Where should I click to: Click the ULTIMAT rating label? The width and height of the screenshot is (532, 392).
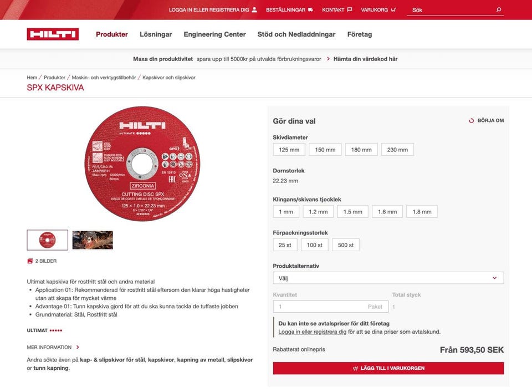tap(37, 330)
